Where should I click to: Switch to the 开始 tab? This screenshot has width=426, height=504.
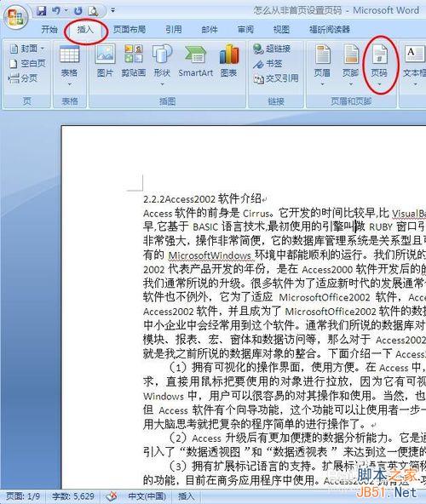click(49, 30)
